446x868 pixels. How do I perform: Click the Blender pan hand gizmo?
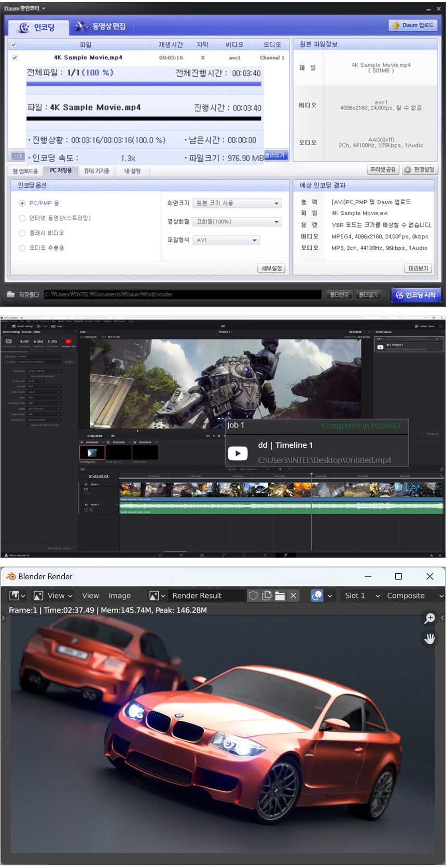429,638
